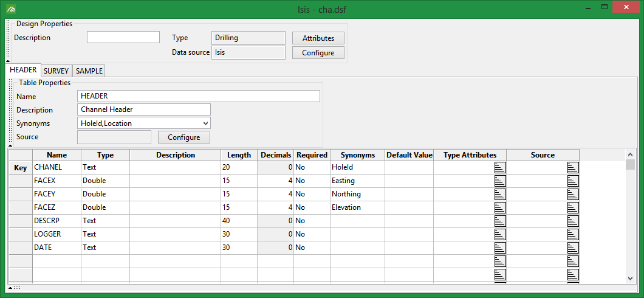Collapse the Design Properties panel arrow

tap(8, 61)
